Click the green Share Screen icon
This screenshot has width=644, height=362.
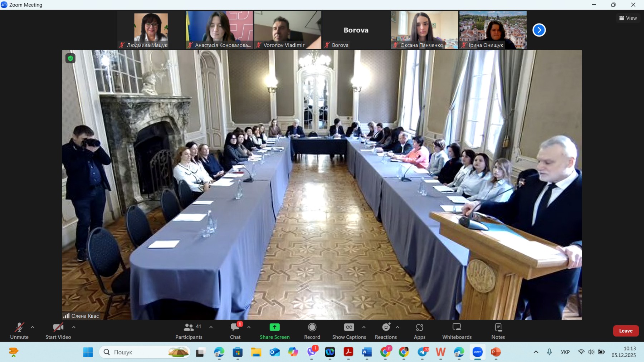274,327
